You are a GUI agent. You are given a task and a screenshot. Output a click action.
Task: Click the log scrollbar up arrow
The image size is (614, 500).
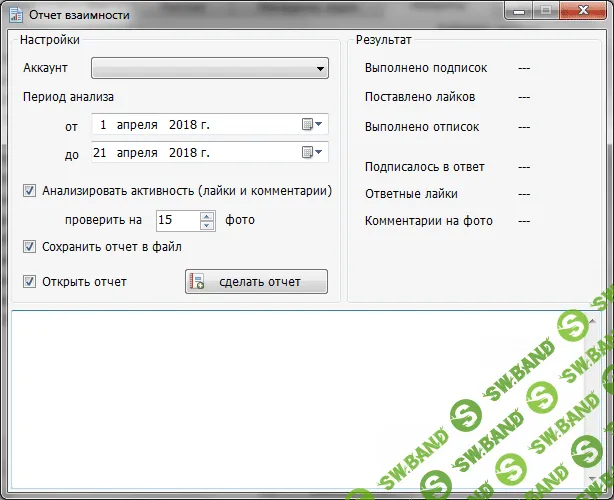592,321
